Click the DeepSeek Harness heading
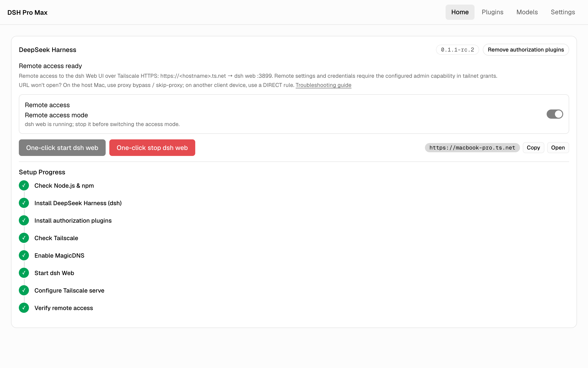 48,50
